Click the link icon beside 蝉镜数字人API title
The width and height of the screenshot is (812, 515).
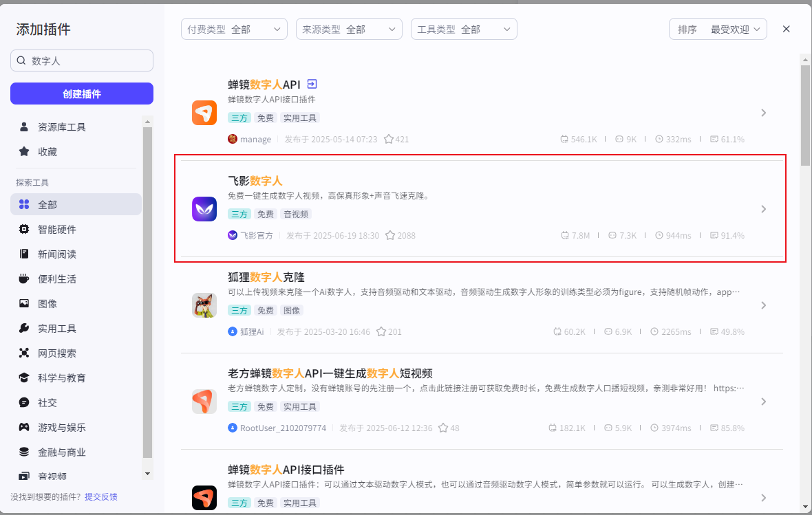[312, 84]
